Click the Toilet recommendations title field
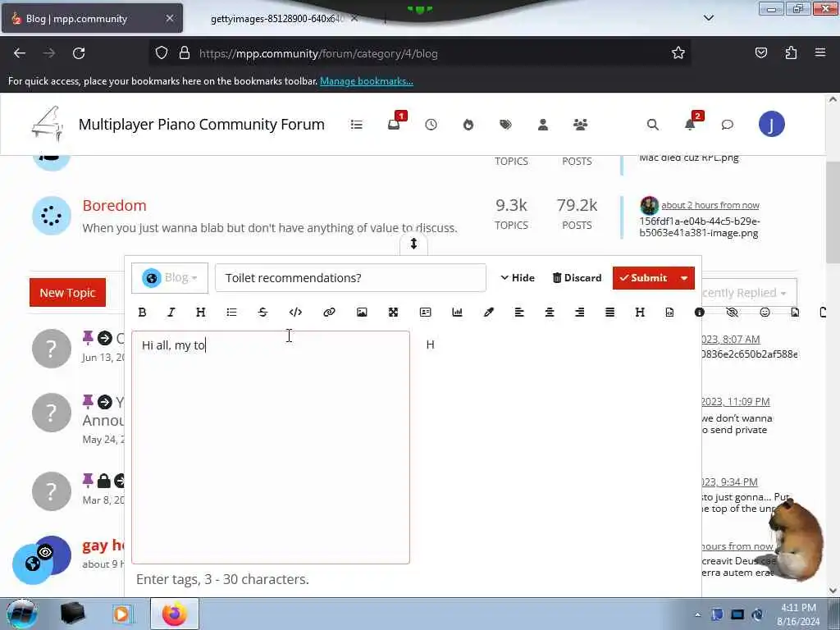Image resolution: width=840 pixels, height=630 pixels. (x=350, y=278)
